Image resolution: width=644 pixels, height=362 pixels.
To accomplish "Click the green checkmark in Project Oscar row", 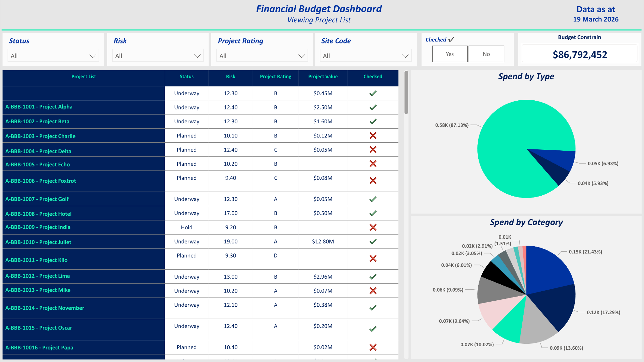I will click(373, 329).
